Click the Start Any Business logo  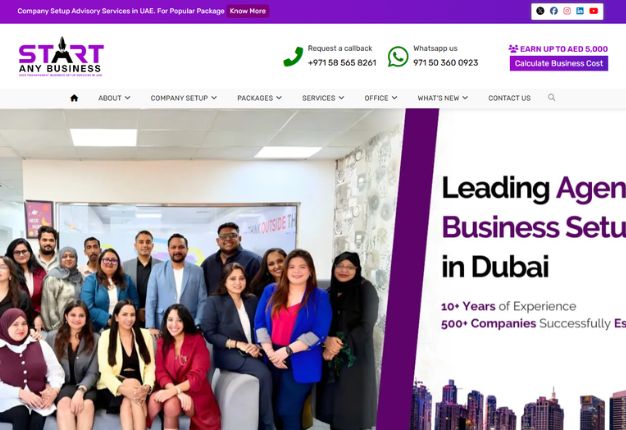point(61,57)
